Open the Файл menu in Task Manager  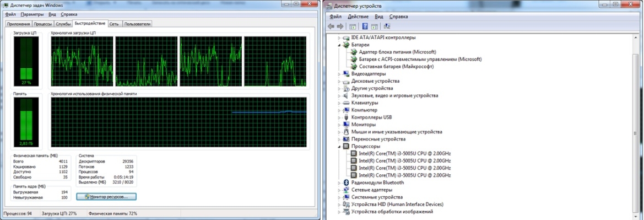point(10,14)
